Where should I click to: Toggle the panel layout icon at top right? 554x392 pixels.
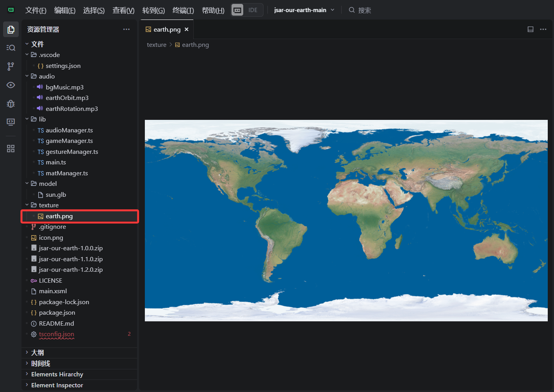coord(530,29)
